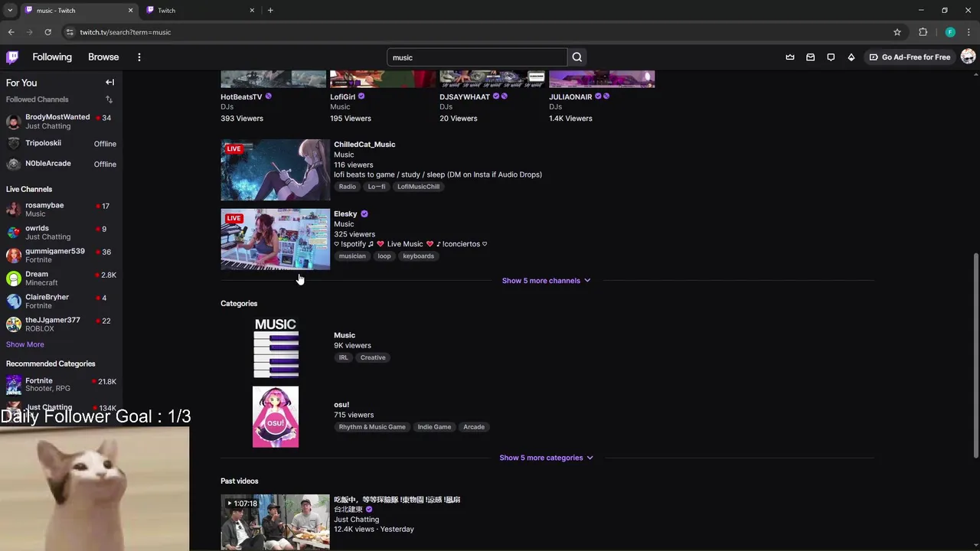
Task: Click the Creative tag
Action: point(373,357)
